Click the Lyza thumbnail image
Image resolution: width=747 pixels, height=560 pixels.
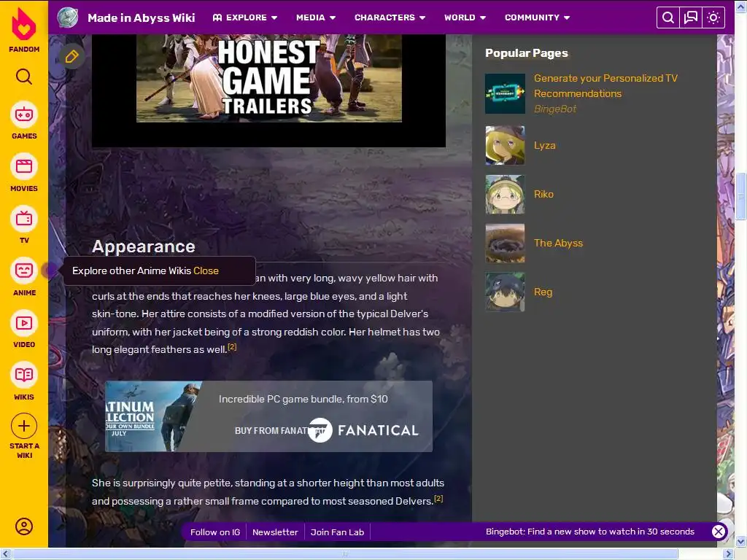(505, 145)
